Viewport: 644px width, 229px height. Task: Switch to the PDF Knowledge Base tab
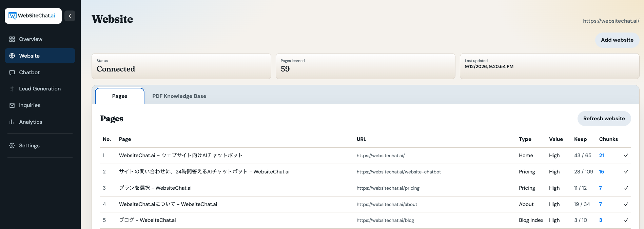pyautogui.click(x=179, y=96)
